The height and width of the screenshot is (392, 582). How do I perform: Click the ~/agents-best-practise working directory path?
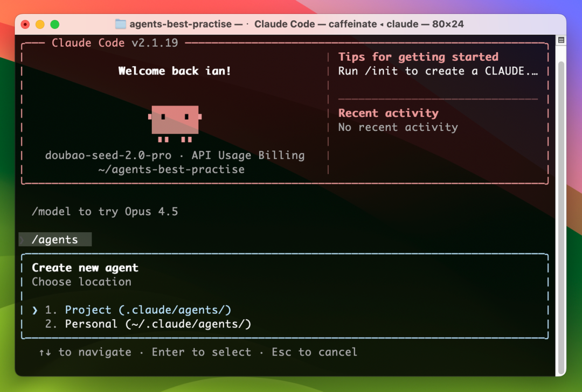[171, 170]
